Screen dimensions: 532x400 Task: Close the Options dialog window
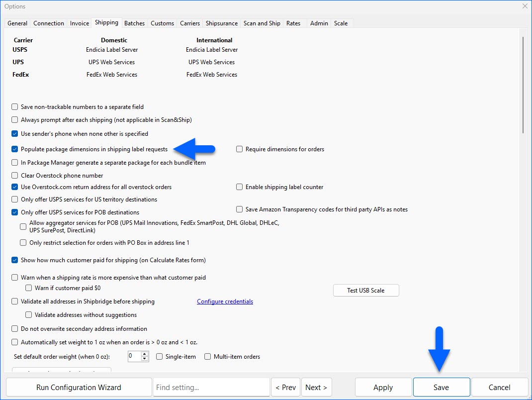(525, 6)
